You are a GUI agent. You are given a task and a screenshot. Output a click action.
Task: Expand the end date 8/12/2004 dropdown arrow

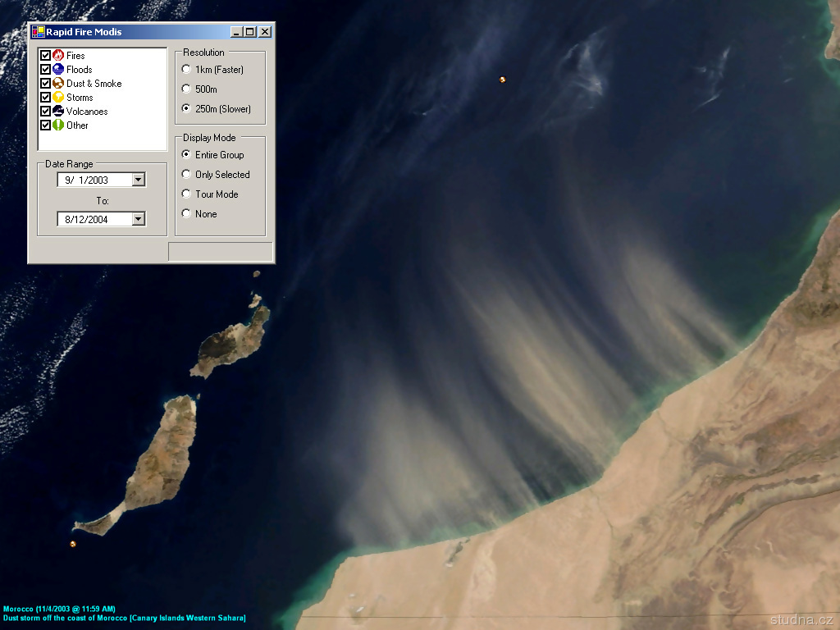point(138,219)
